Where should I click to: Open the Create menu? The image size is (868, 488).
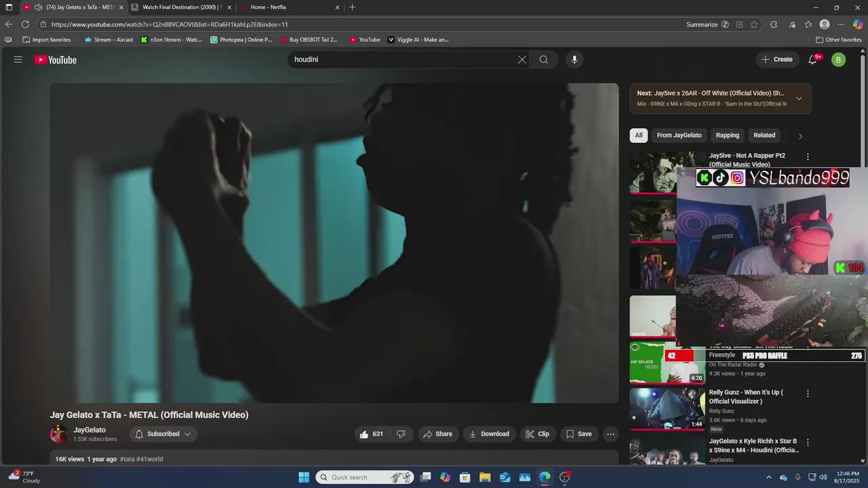coord(777,60)
